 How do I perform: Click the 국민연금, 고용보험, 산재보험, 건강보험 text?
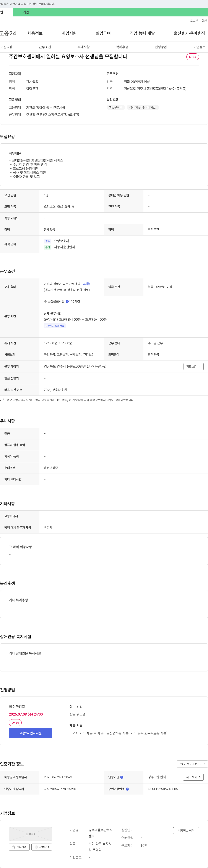69,355
